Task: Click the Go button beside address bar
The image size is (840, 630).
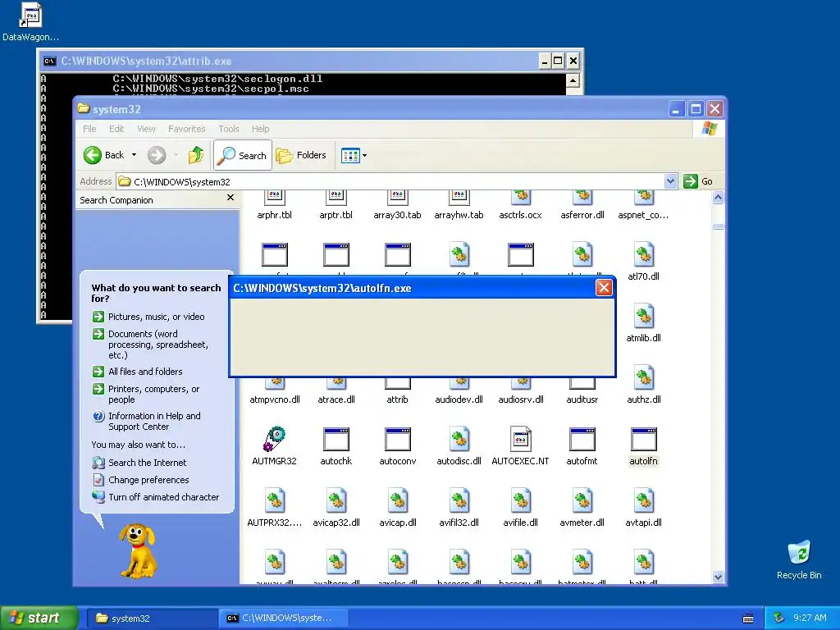Action: pyautogui.click(x=698, y=181)
